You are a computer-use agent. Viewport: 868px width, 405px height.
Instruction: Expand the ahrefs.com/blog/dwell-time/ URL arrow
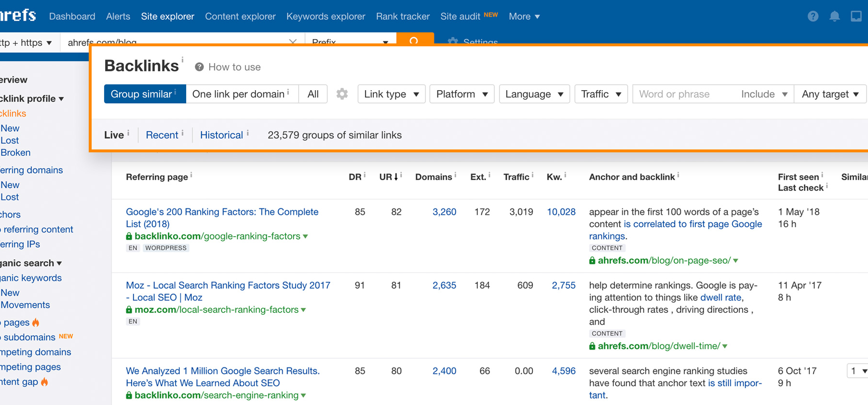(x=725, y=346)
